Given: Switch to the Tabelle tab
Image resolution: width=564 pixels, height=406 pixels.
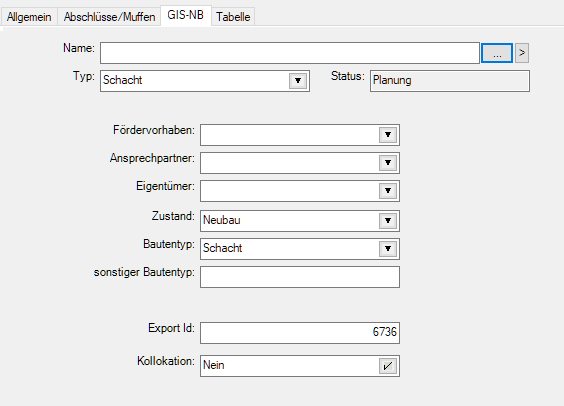Looking at the screenshot, I should click(x=233, y=17).
